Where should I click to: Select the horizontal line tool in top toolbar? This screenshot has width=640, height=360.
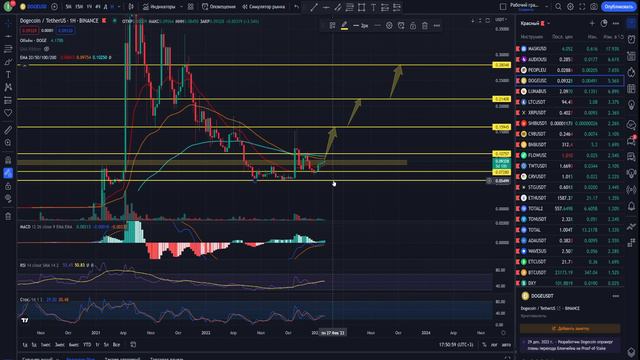[x=326, y=7]
